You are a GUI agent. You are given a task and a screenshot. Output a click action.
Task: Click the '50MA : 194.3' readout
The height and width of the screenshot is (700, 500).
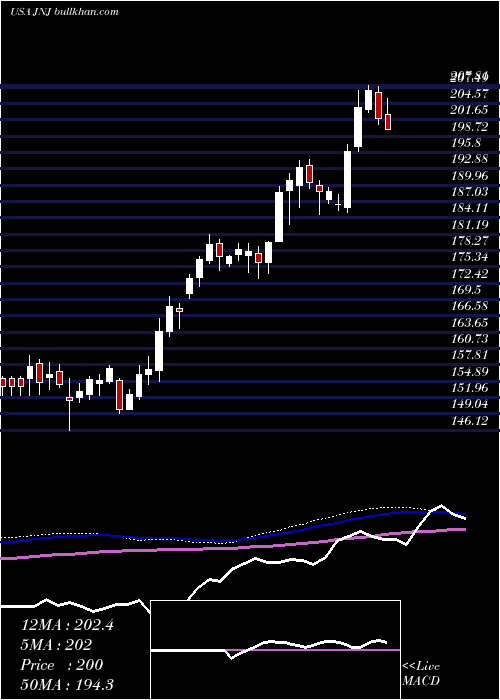(x=67, y=685)
